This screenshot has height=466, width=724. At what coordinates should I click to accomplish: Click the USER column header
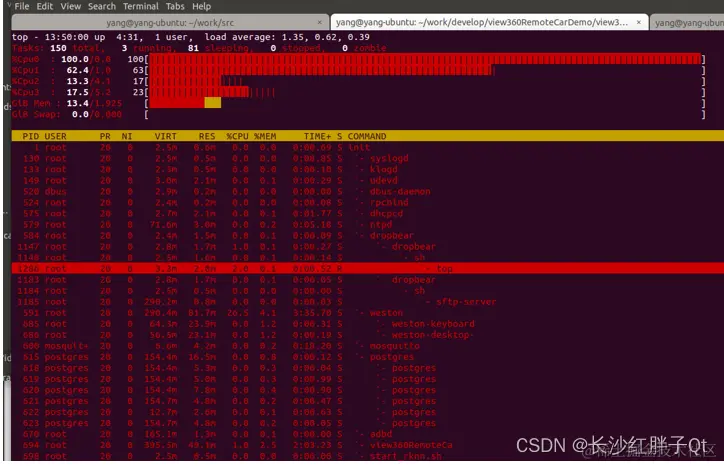click(x=55, y=136)
